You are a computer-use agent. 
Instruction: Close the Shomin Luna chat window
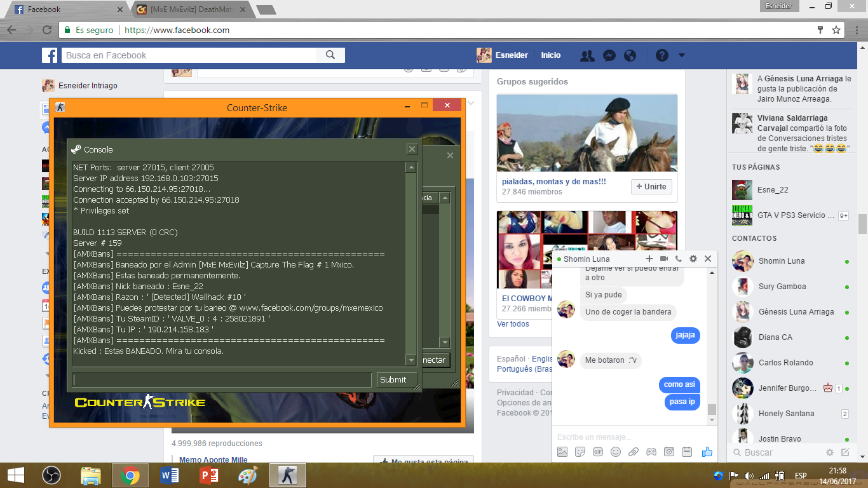708,259
